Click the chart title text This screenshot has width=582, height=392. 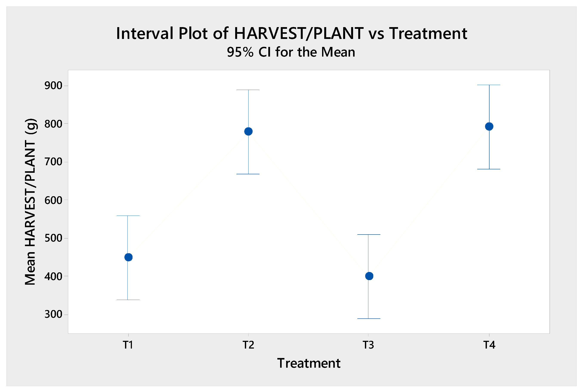(292, 33)
